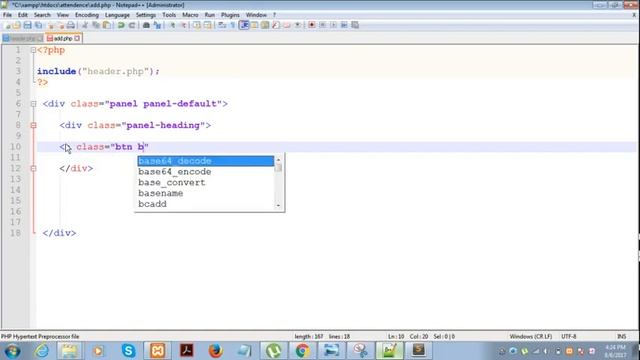Click the fold marker on line 12
640x360 pixels.
tap(33, 168)
